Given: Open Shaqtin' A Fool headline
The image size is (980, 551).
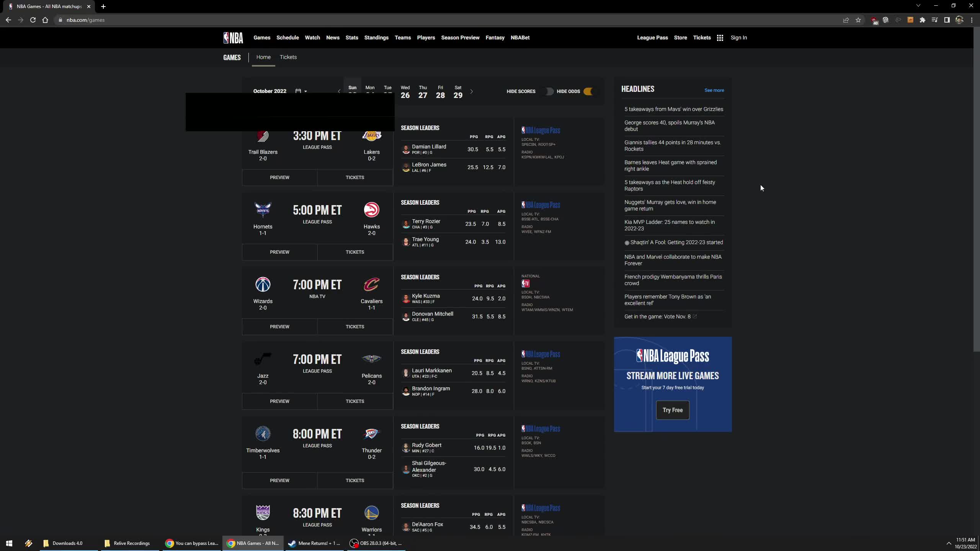Looking at the screenshot, I should point(676,243).
